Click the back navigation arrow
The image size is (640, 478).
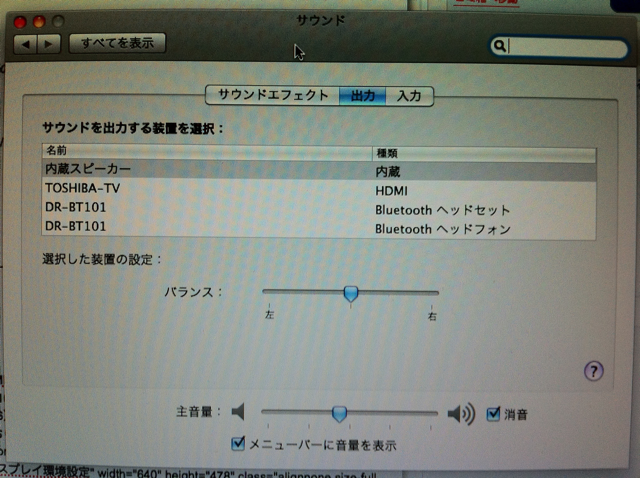pyautogui.click(x=28, y=44)
